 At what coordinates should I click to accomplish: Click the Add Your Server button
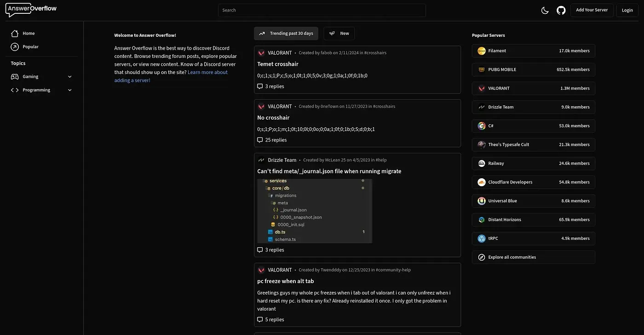[x=592, y=10]
